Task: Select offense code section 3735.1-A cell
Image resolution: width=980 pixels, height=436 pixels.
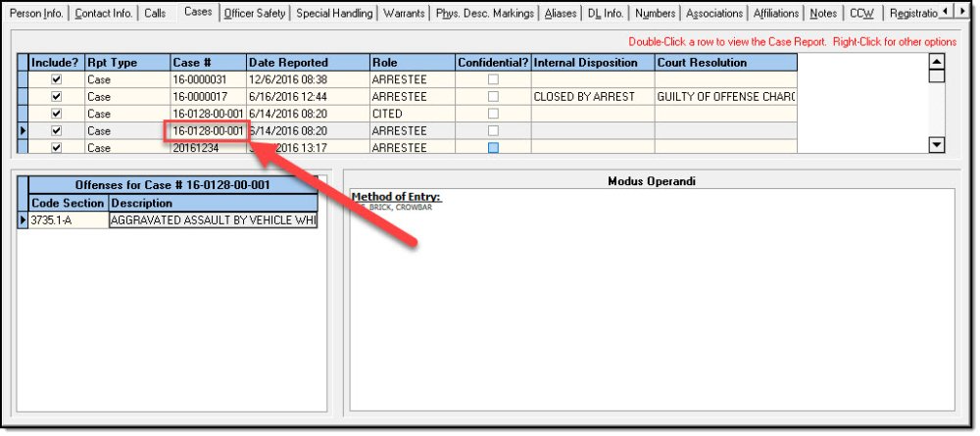Action: [x=68, y=220]
